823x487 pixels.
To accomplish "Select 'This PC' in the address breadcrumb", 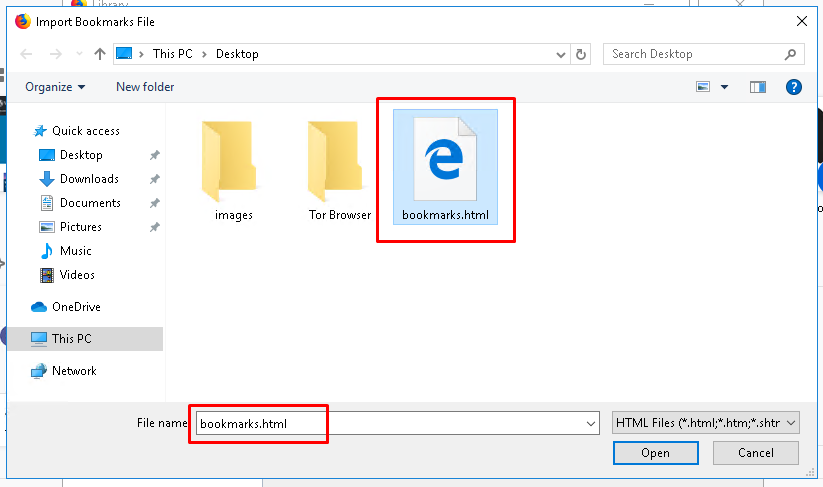I will click(173, 54).
